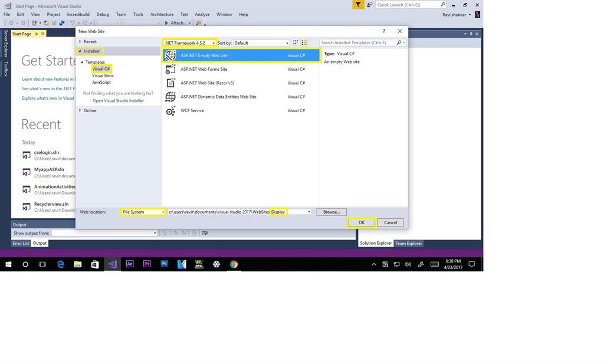The image size is (604, 364).
Task: Open the Architecture menu
Action: pos(162,15)
